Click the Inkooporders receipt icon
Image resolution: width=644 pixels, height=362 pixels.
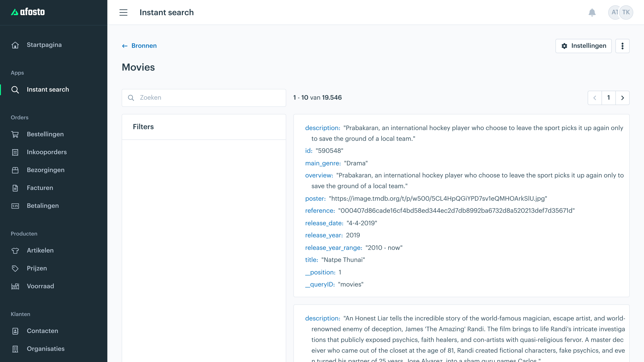(15, 152)
